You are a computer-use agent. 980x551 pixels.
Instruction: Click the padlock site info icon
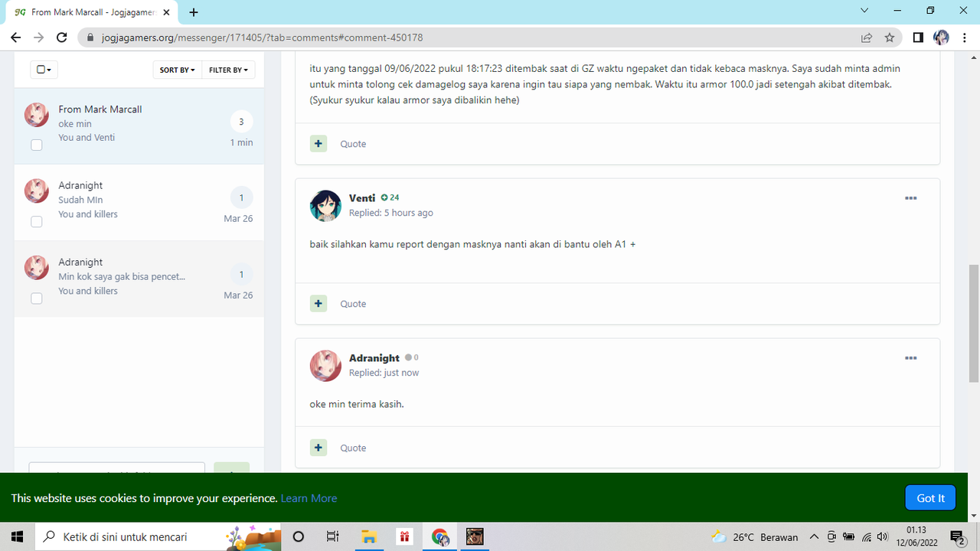pyautogui.click(x=90, y=37)
